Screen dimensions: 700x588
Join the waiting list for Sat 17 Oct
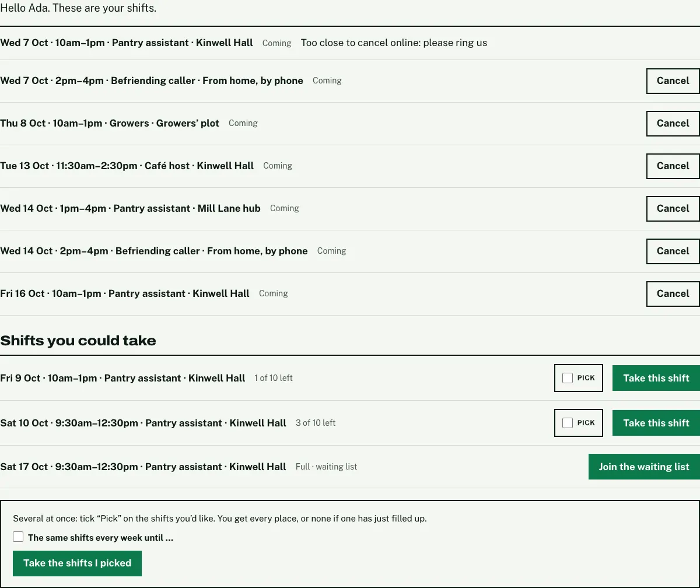(644, 467)
